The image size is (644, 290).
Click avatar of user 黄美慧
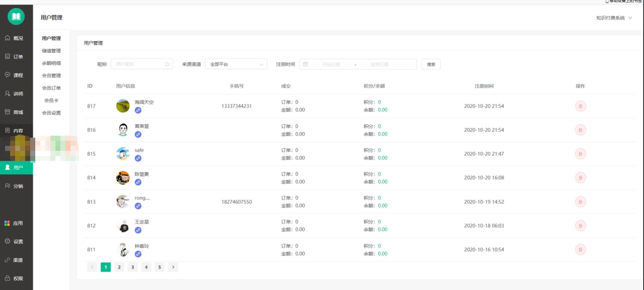point(123,130)
